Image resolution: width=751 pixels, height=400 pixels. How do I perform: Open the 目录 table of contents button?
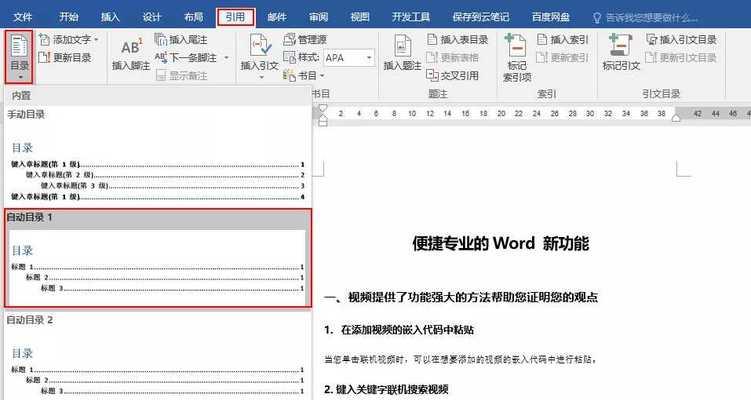coord(19,57)
